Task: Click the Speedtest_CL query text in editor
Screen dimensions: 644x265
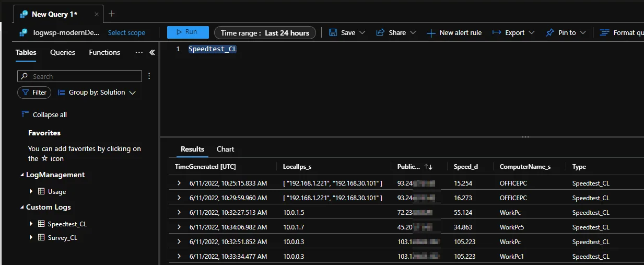Action: point(213,49)
